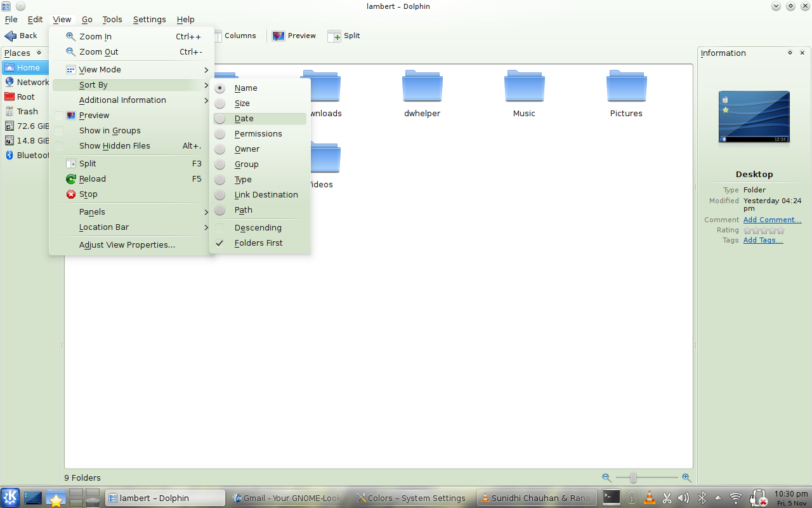Expand the View Mode submenu
Viewport: 812px width, 508px height.
(131, 70)
